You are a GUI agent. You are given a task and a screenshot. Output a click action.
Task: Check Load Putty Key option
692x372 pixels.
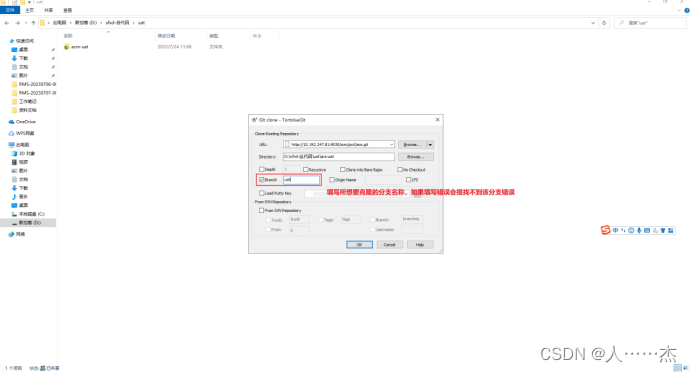click(262, 193)
